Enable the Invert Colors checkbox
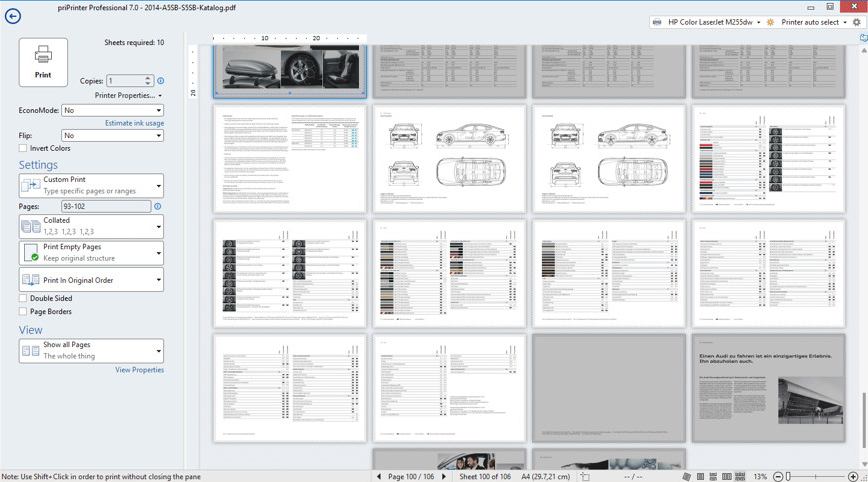Screen dimensions: 868x482 point(23,149)
